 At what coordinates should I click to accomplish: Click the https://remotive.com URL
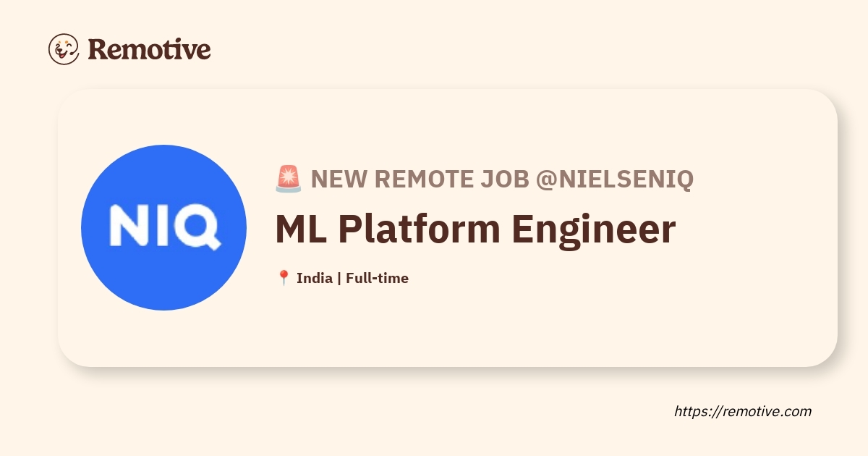pyautogui.click(x=743, y=411)
